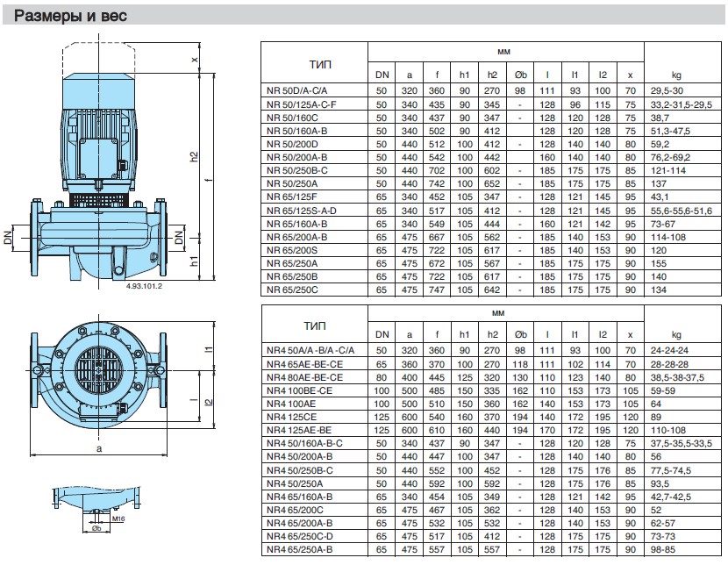
Task: Click the "DN" column header in lower table
Action: point(382,335)
